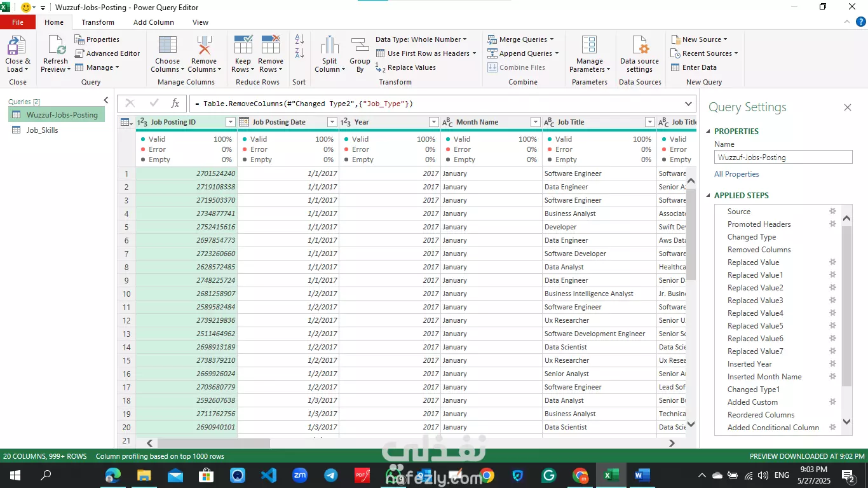Viewport: 868px width, 488px height.
Task: Select the Changed Type1 applied step
Action: tap(754, 390)
